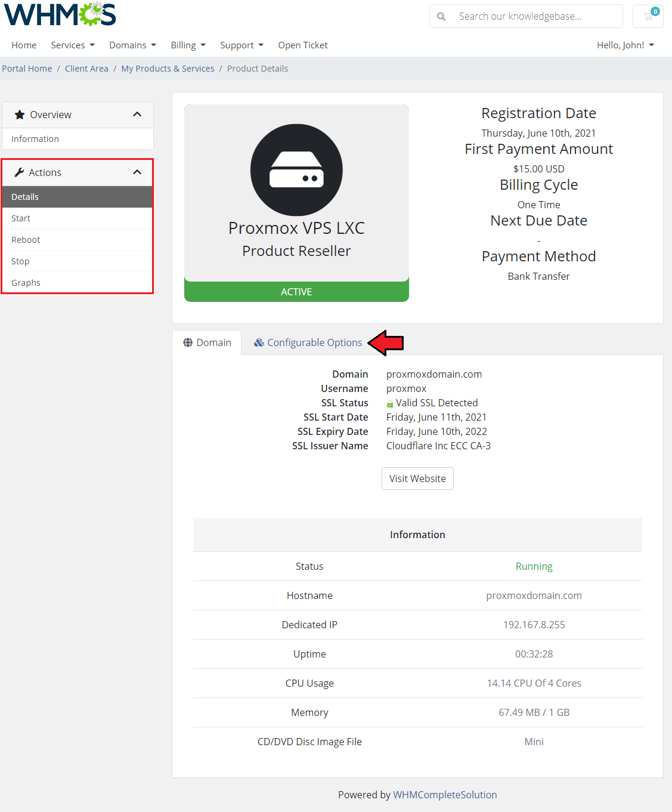
Task: Click the $15.00 USD payment amount
Action: point(538,169)
